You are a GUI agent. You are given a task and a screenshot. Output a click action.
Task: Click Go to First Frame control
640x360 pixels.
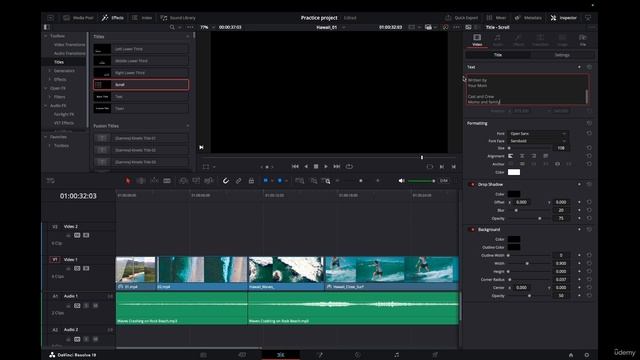coord(295,167)
